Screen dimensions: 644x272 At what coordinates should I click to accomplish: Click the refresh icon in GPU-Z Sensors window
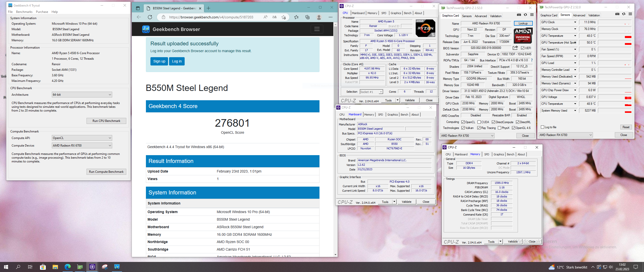tap(624, 14)
